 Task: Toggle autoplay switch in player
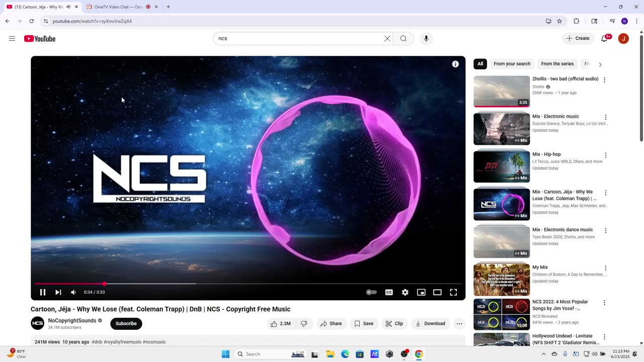tap(371, 292)
